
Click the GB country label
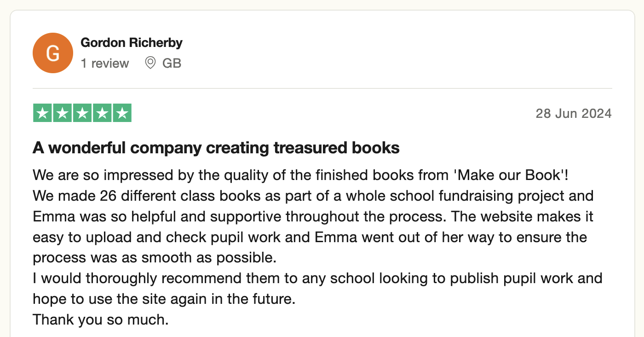click(172, 64)
